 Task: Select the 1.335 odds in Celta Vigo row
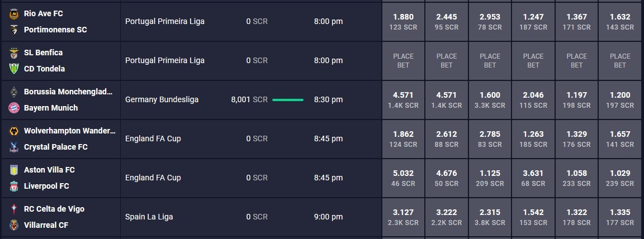[620, 217]
